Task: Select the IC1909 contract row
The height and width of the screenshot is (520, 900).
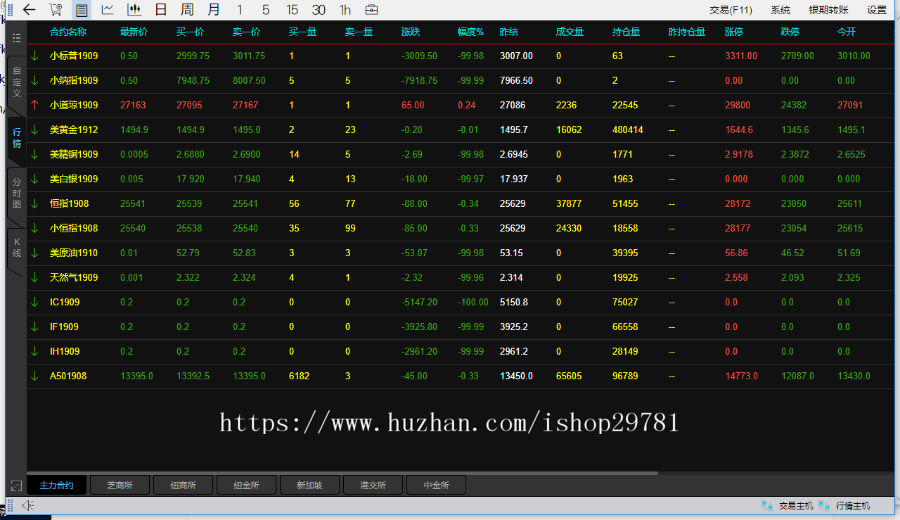Action: pos(460,302)
